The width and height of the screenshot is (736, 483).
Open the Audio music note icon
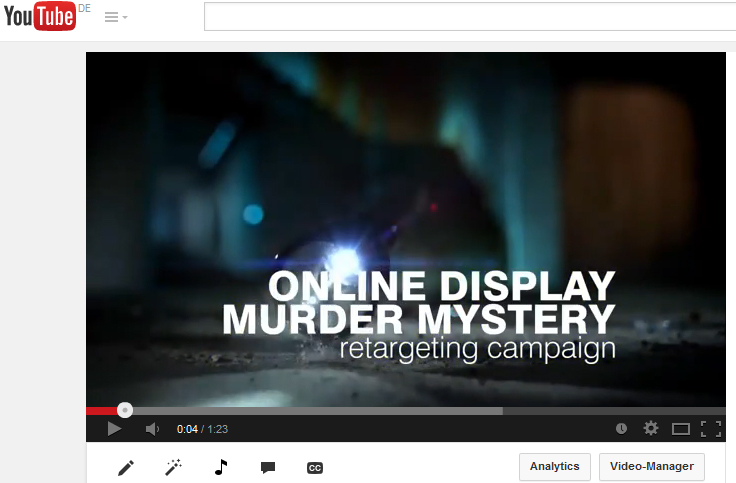pyautogui.click(x=221, y=467)
